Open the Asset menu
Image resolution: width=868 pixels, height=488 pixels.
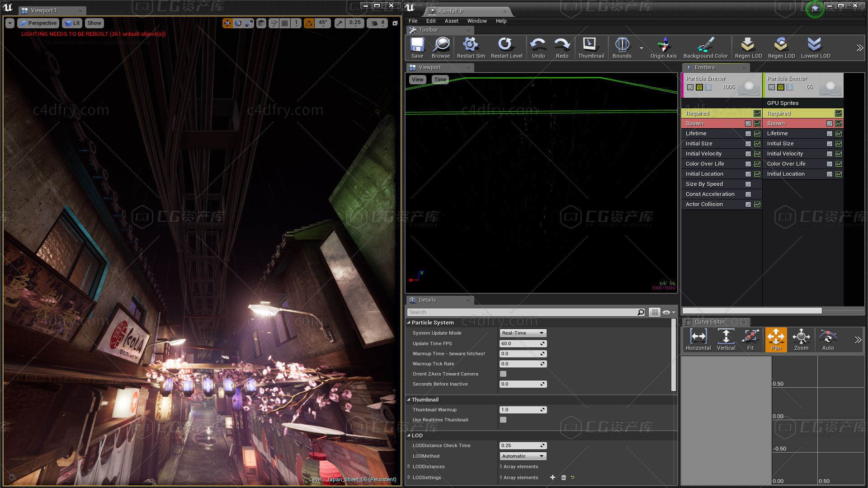coord(451,21)
